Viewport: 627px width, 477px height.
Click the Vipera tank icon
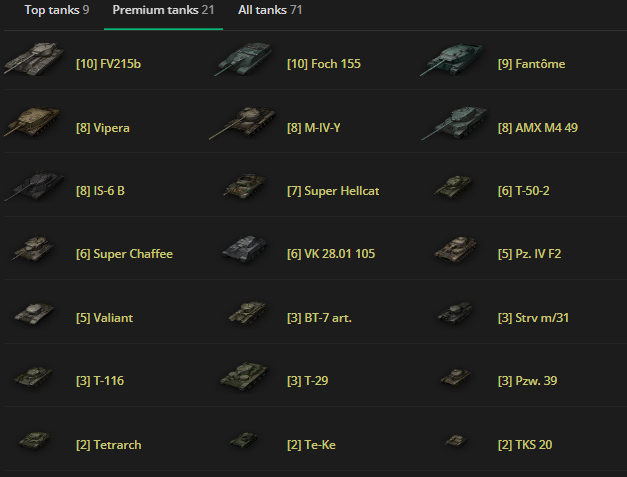pos(33,122)
